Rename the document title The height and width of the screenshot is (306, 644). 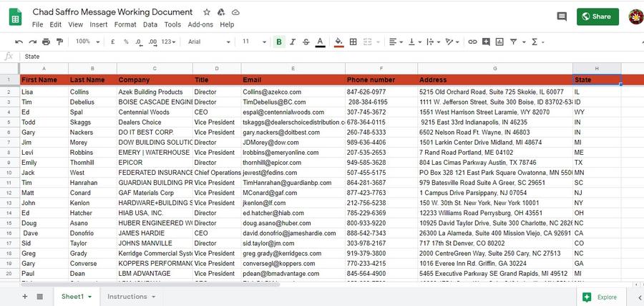pyautogui.click(x=112, y=12)
